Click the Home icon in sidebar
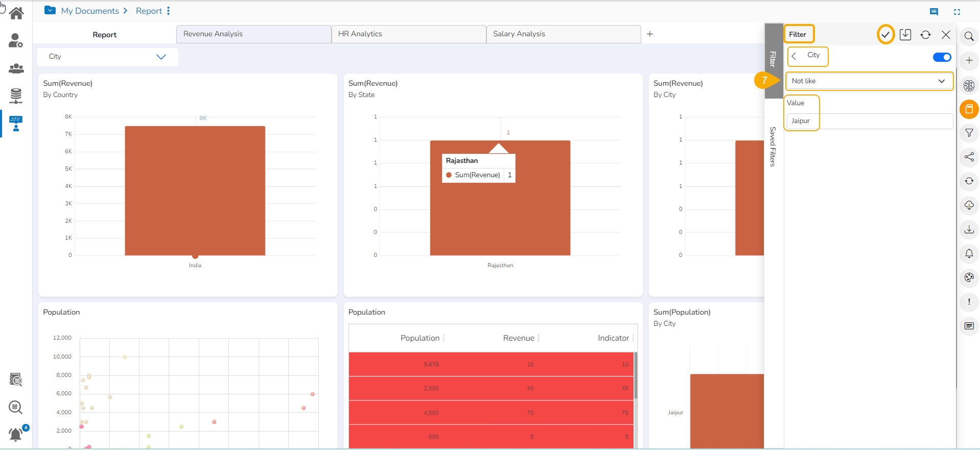This screenshot has width=980, height=450. [16, 13]
